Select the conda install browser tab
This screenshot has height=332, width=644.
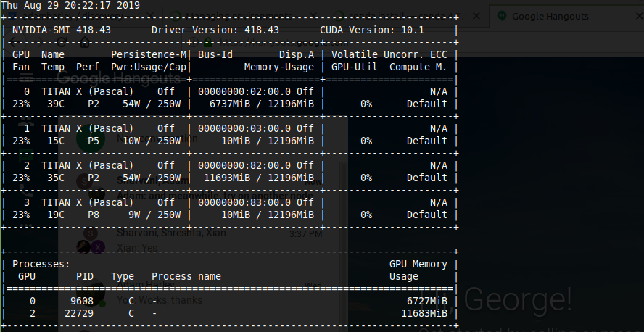point(405,17)
